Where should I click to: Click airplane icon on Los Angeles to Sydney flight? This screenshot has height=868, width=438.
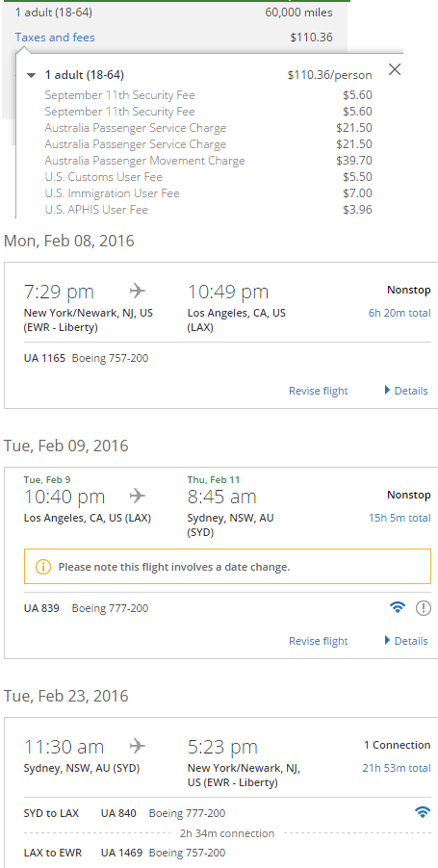(x=137, y=496)
